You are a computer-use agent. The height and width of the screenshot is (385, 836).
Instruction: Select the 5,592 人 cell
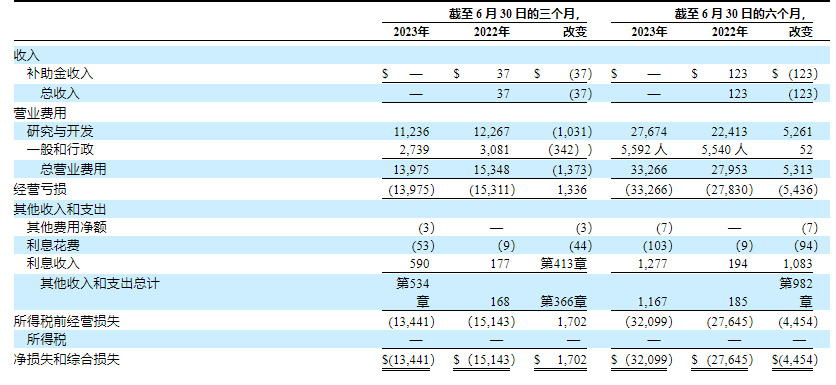point(644,150)
